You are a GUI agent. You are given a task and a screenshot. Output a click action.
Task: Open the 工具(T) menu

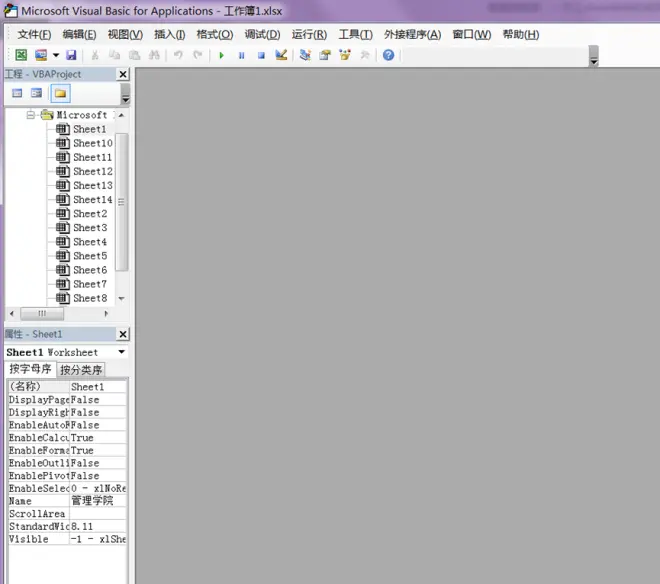tap(356, 35)
